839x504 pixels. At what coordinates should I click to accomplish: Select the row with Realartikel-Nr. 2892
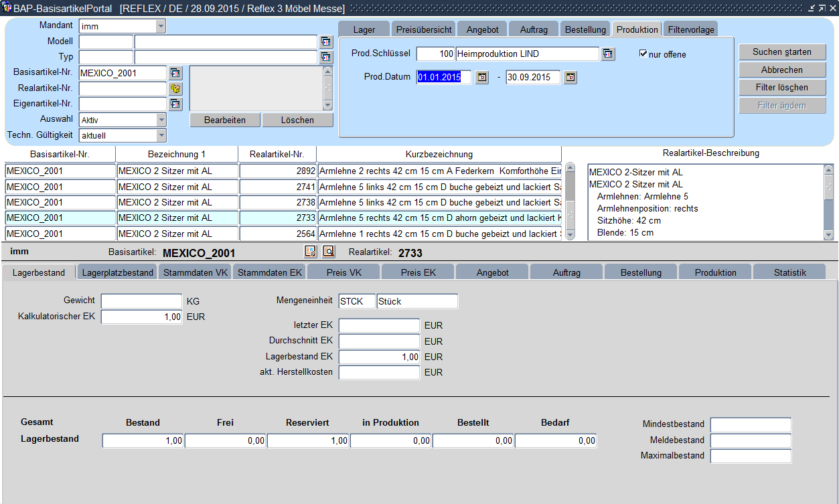click(277, 171)
